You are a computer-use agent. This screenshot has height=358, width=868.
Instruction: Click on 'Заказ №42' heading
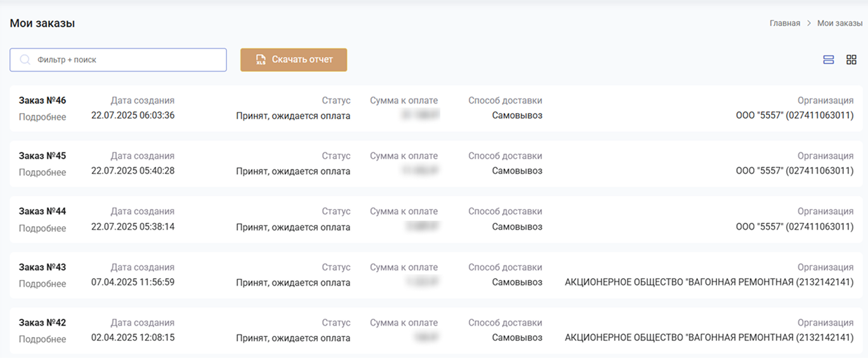pyautogui.click(x=42, y=322)
